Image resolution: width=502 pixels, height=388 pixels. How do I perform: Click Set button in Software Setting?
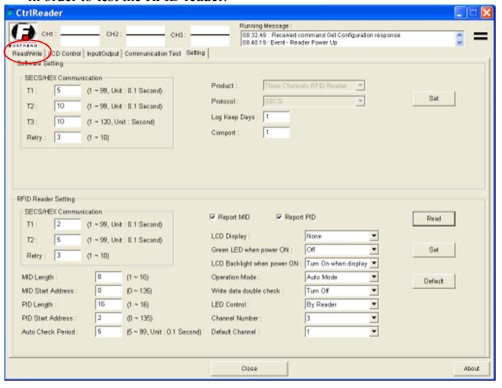434,98
